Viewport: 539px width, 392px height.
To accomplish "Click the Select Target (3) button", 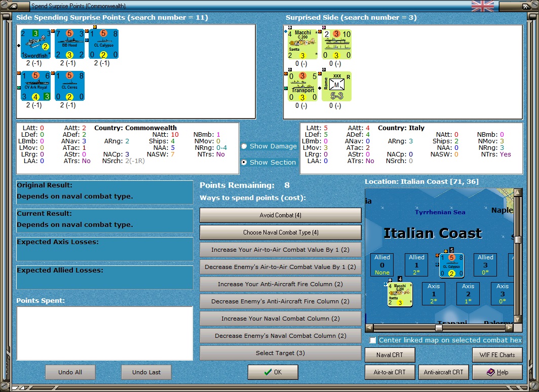I will (x=281, y=353).
